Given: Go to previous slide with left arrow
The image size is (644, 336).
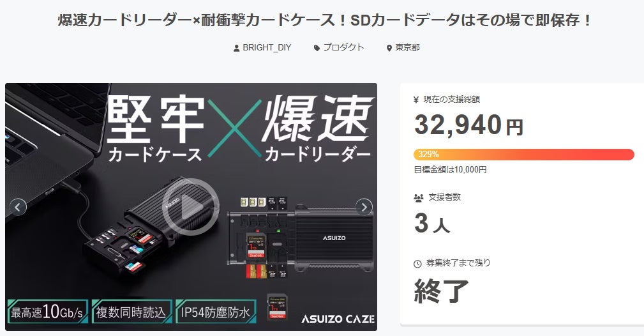Looking at the screenshot, I should point(18,207).
